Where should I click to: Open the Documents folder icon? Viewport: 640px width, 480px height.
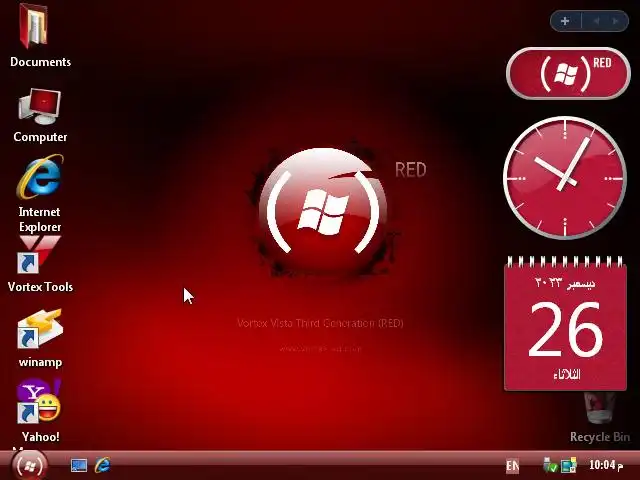pyautogui.click(x=34, y=26)
